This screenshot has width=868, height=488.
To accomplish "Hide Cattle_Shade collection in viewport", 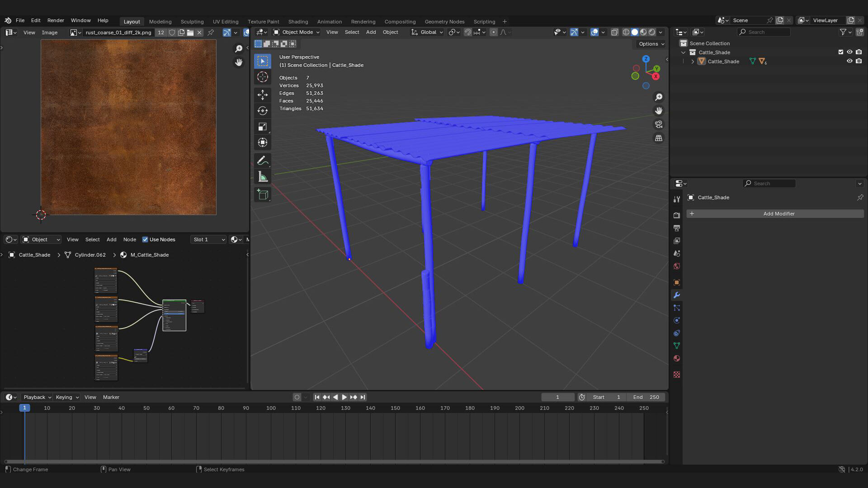I will tap(850, 52).
